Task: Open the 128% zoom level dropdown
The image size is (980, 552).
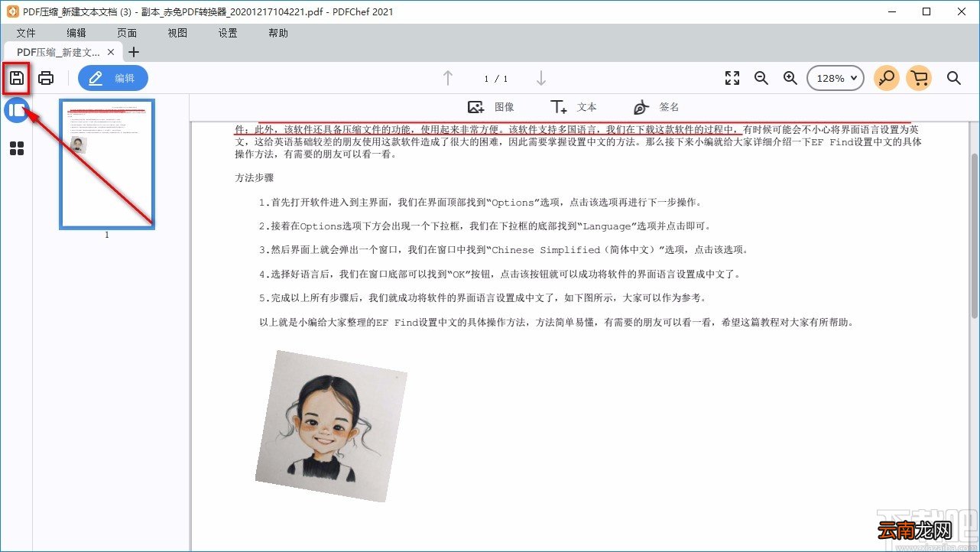Action: click(836, 78)
